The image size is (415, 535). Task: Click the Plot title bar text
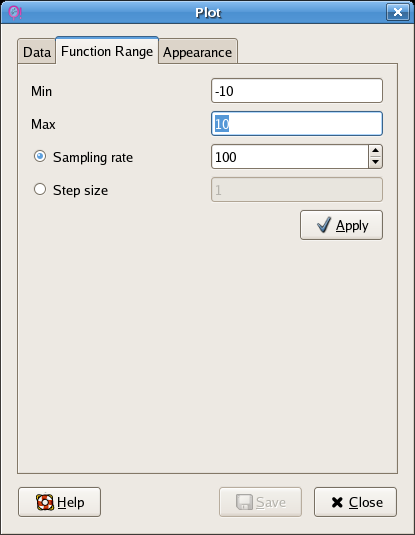coord(208,13)
